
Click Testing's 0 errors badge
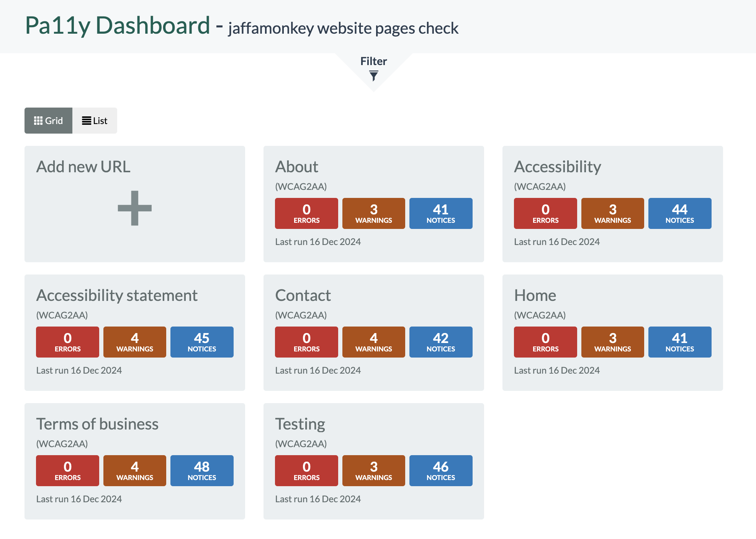click(x=306, y=470)
